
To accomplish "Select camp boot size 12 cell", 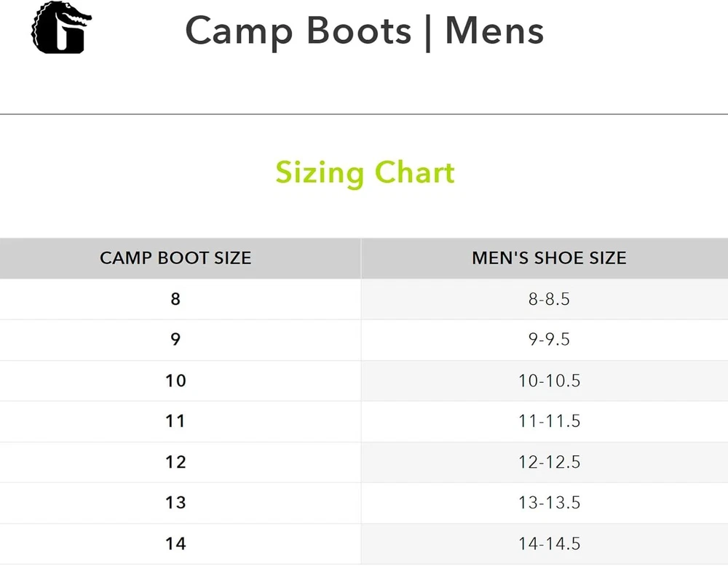I will coord(175,462).
